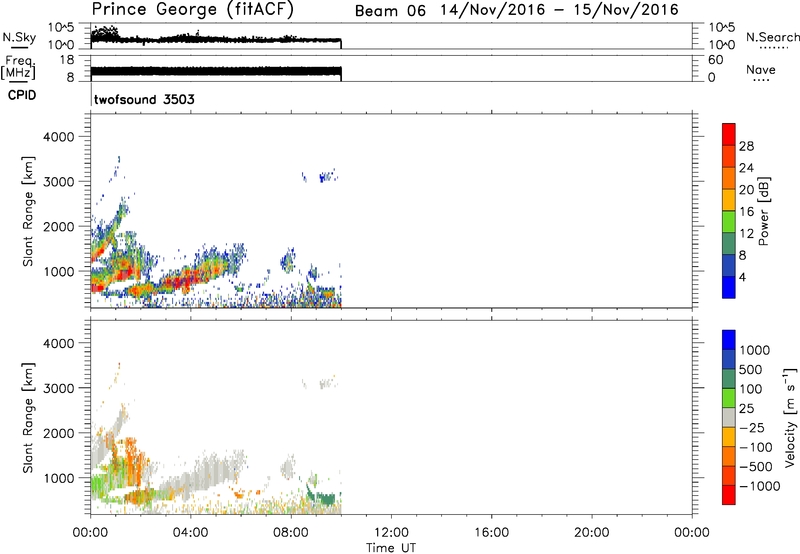This screenshot has width=800, height=554.
Task: Click the red high-power echo near 04:00 in the power panel
Action: [186, 280]
